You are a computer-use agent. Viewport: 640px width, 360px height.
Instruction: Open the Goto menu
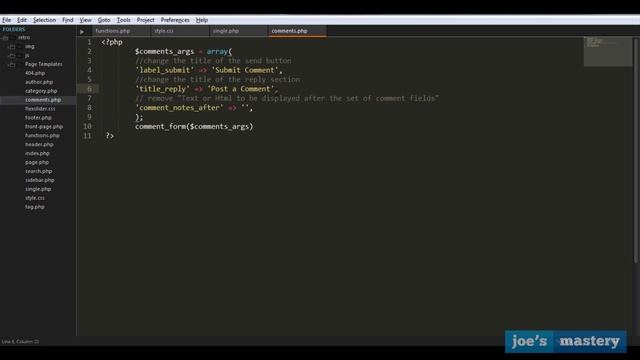click(x=104, y=20)
